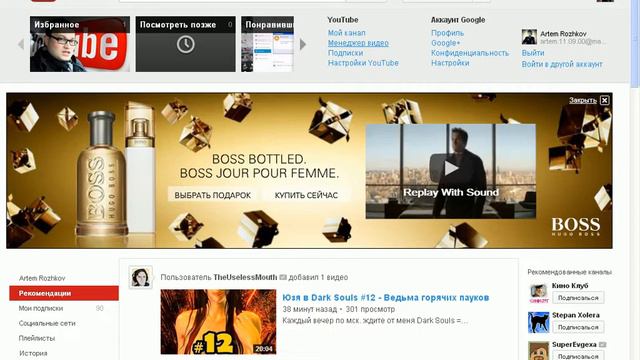Open Профиль under Аккаунт Google

tap(447, 33)
